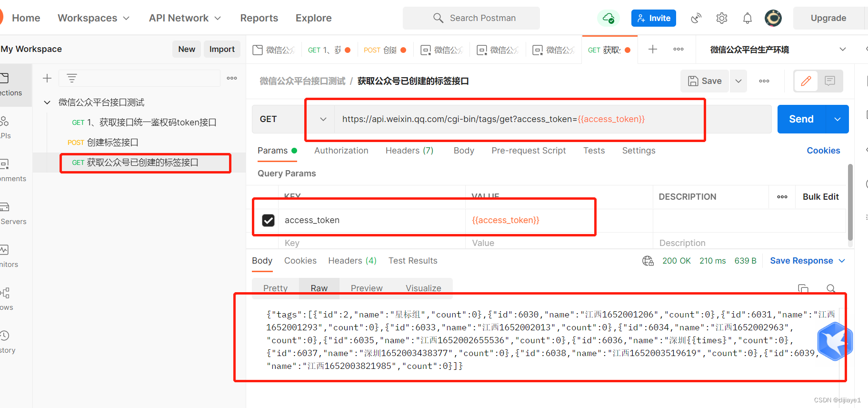Switch response view to Visualize
This screenshot has width=868, height=408.
pos(423,288)
